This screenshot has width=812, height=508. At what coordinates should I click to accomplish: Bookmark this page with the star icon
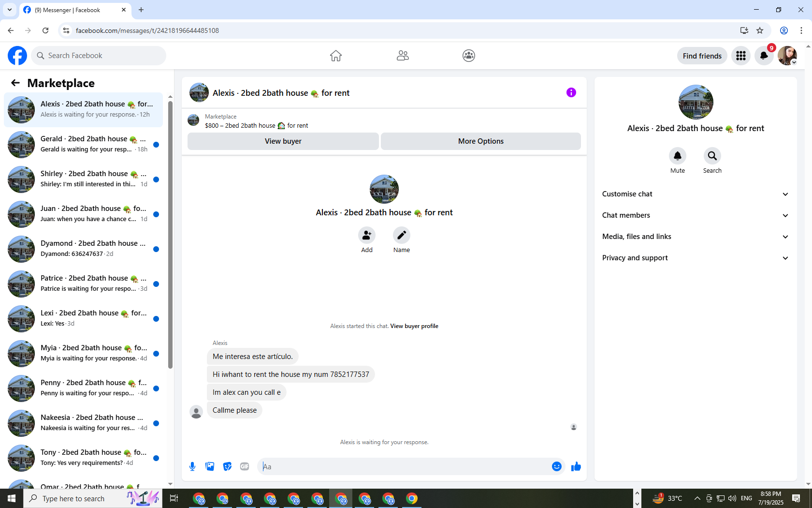pos(760,30)
